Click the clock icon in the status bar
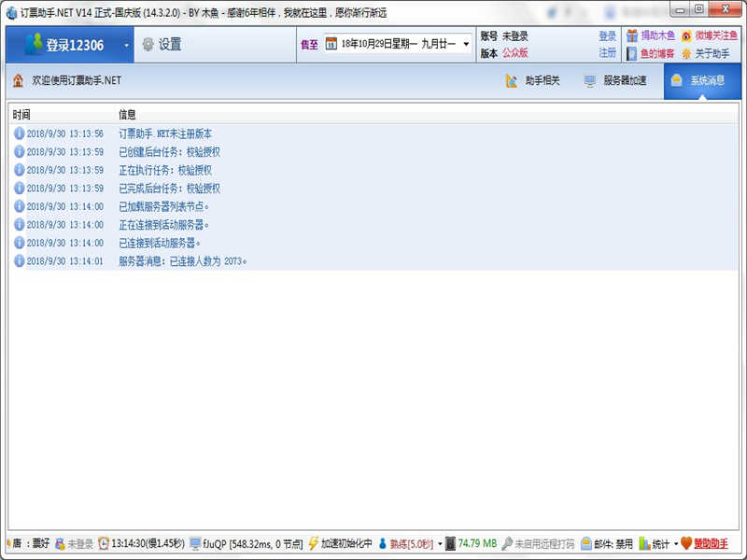The width and height of the screenshot is (747, 560). pyautogui.click(x=104, y=543)
